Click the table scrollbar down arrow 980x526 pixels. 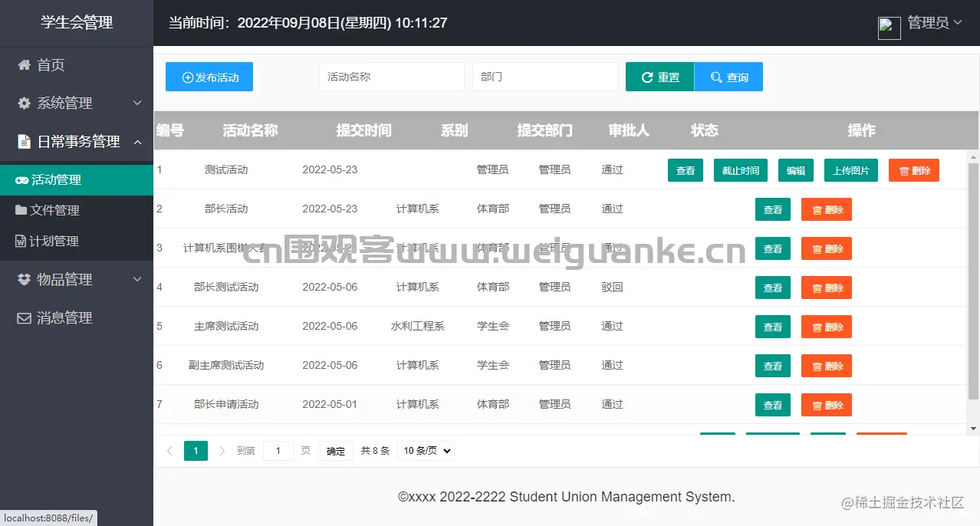[974, 428]
